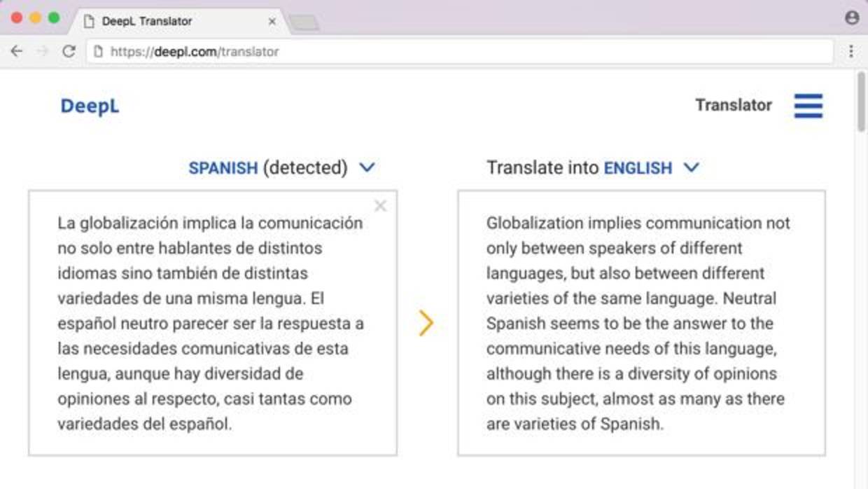This screenshot has width=868, height=489.
Task: Clear source text with the X icon
Action: point(380,206)
